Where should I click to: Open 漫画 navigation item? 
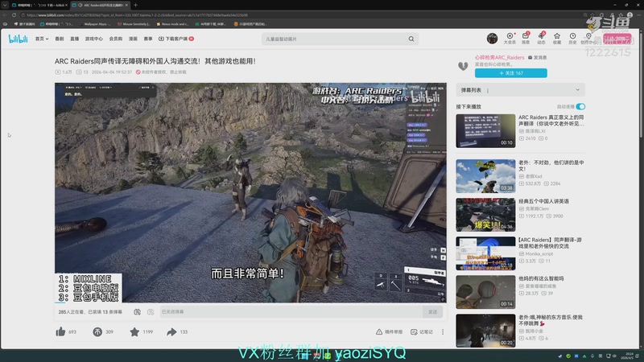133,39
